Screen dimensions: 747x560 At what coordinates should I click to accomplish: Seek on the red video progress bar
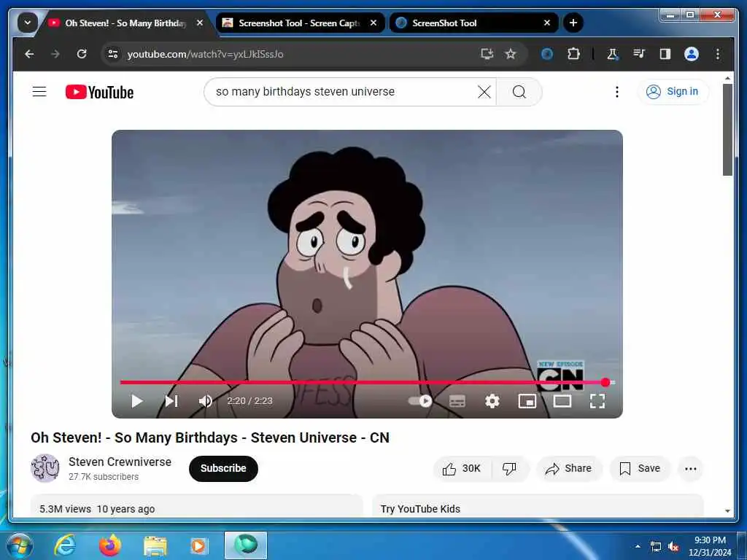pos(368,382)
